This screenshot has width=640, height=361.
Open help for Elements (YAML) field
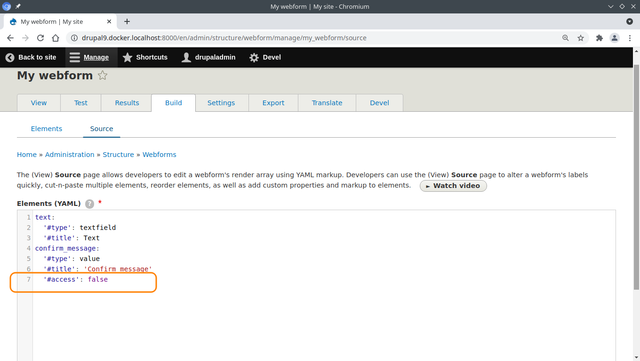(x=89, y=204)
